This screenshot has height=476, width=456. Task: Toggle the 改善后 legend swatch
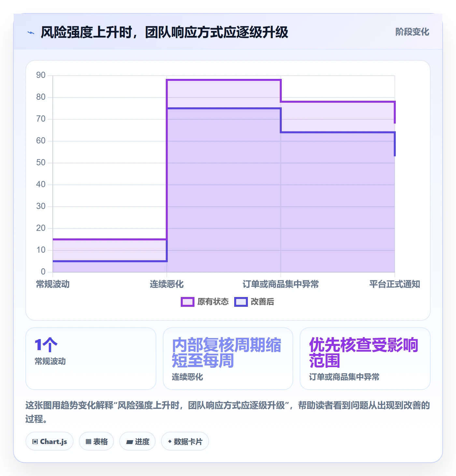(241, 302)
